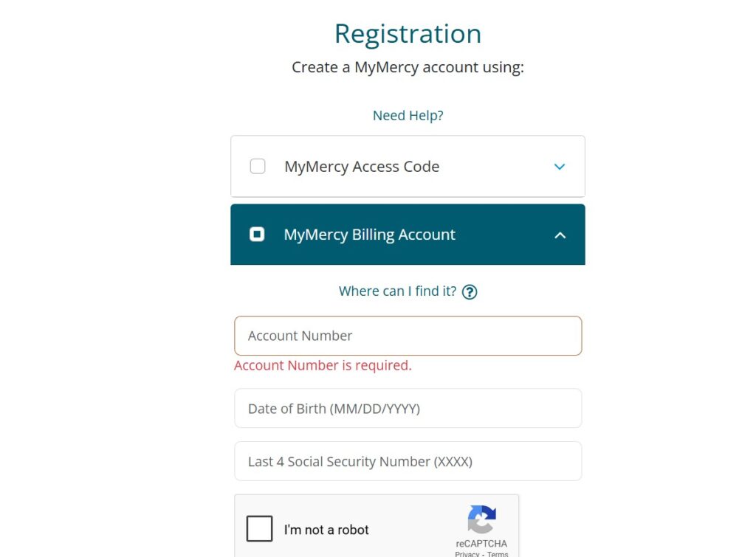
Task: Click the Create a MyMercy account text
Action: coord(408,67)
